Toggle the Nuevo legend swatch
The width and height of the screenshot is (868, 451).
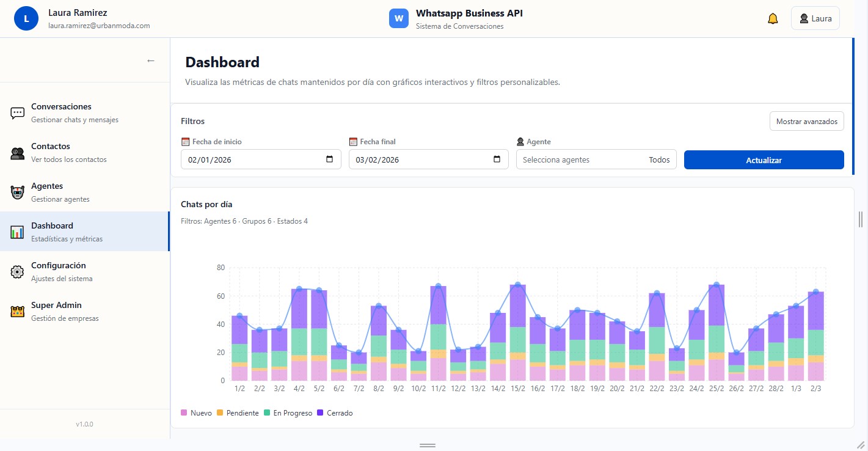(184, 413)
